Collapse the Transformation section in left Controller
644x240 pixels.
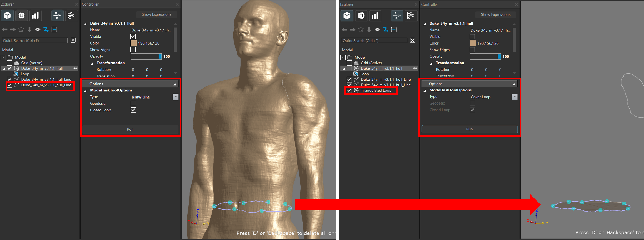[x=92, y=63]
